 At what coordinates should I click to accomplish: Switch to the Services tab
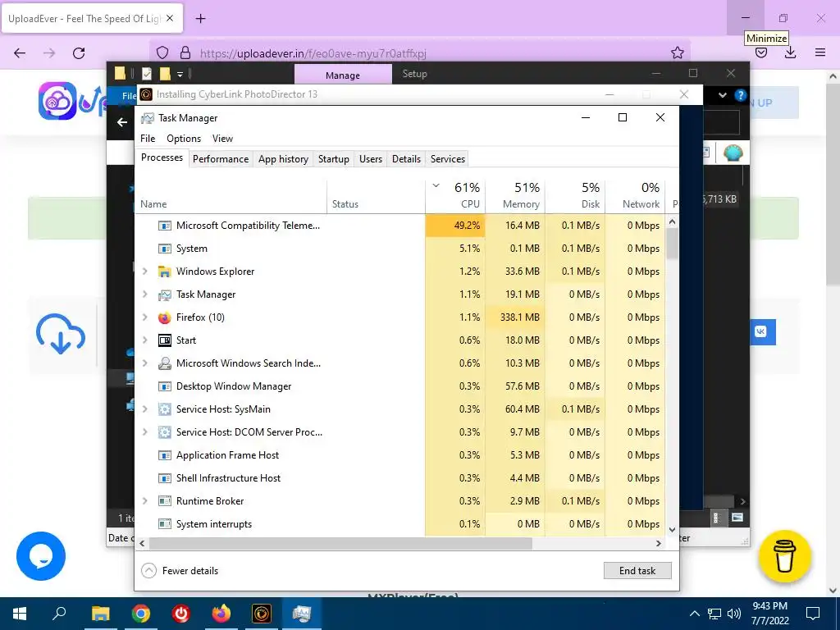tap(448, 159)
